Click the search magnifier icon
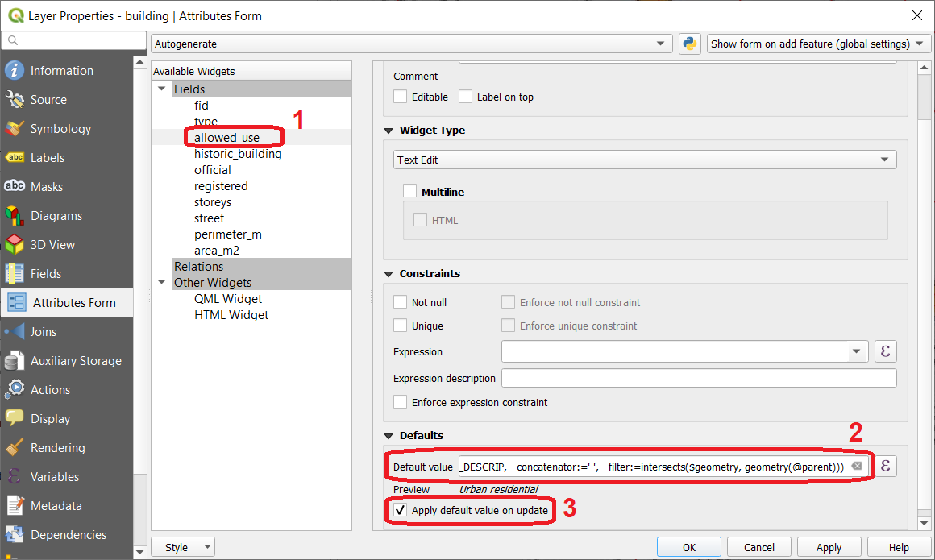Image resolution: width=935 pixels, height=560 pixels. pyautogui.click(x=13, y=40)
